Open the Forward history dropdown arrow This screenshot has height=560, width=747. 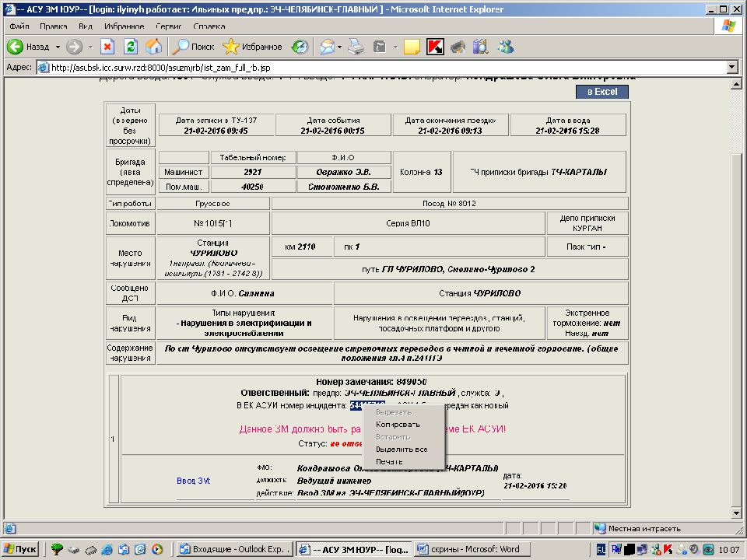(90, 47)
